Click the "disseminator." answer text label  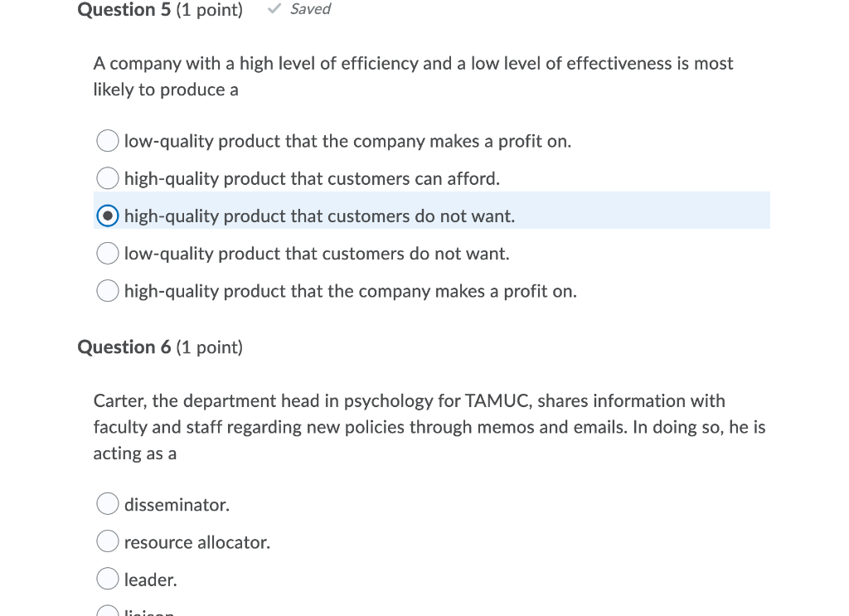point(177,504)
